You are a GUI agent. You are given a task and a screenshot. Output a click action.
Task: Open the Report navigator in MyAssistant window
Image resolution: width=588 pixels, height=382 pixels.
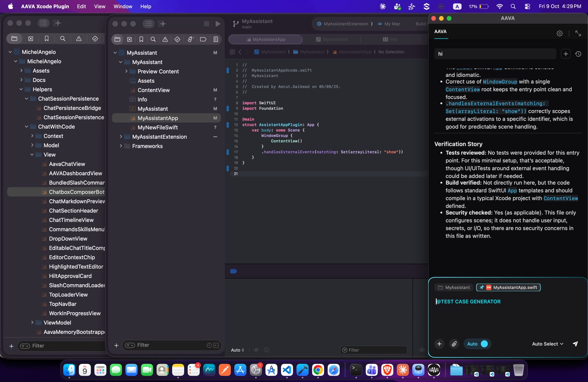tap(216, 39)
